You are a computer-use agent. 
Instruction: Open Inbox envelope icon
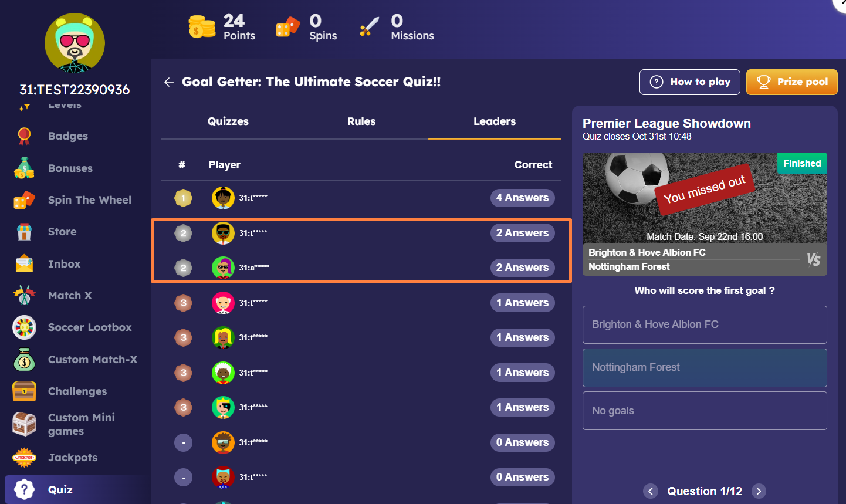tap(24, 264)
